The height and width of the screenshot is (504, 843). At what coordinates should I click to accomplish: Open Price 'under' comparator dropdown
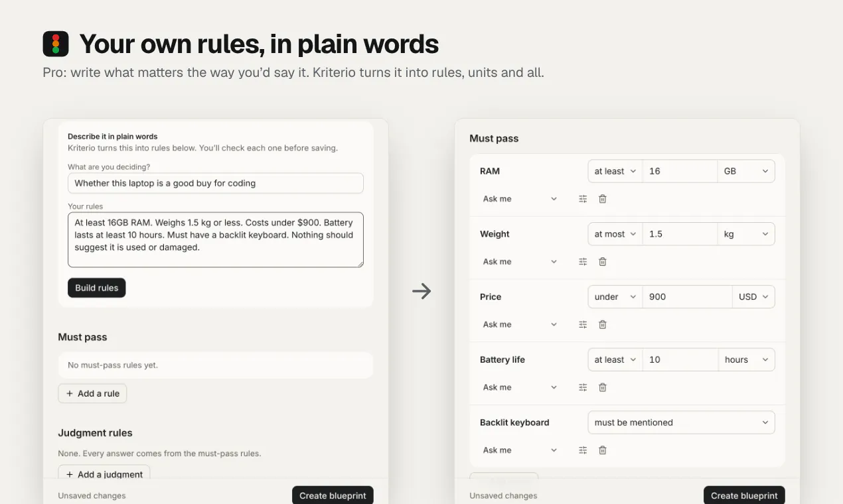[x=615, y=297]
